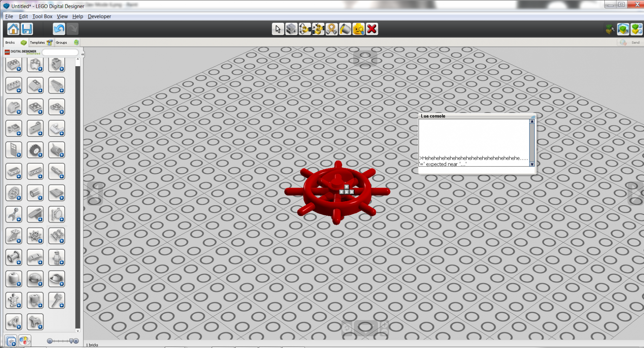Expand the ship wheel brick category
The width and height of the screenshot is (644, 348).
coord(35,236)
